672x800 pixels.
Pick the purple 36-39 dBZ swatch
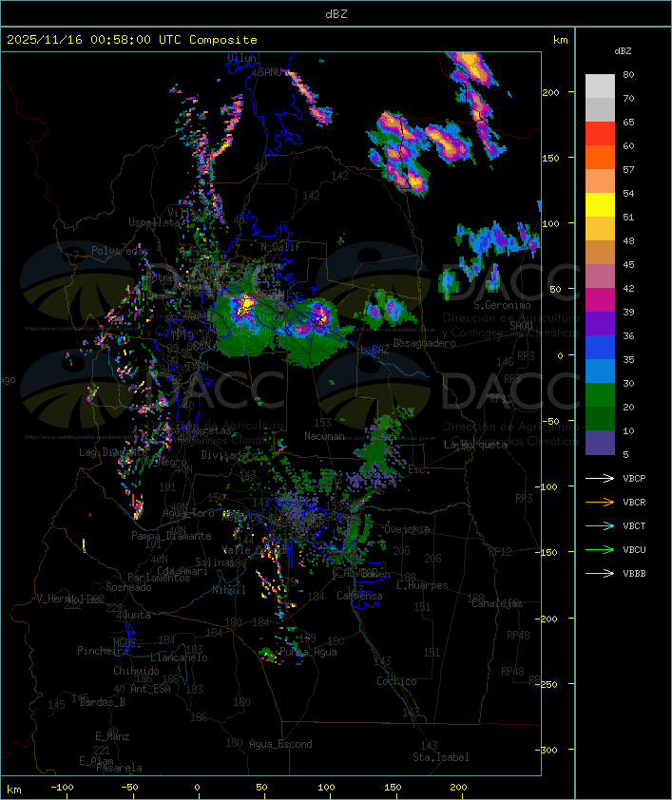600,323
